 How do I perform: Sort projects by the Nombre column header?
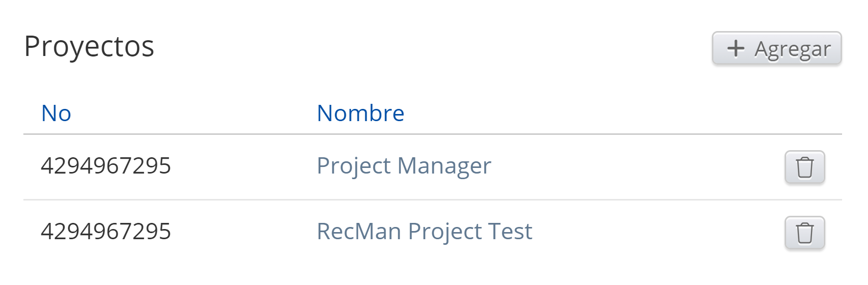tap(361, 113)
